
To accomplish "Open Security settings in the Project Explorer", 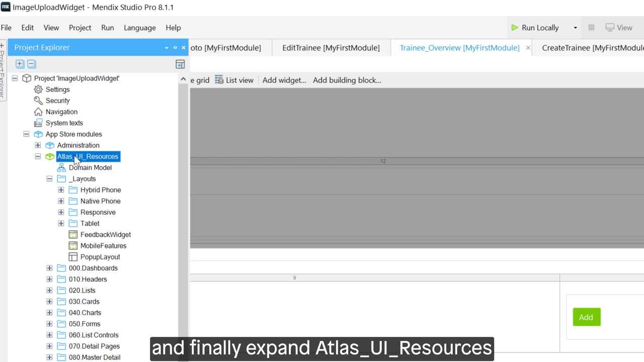I will pos(58,101).
